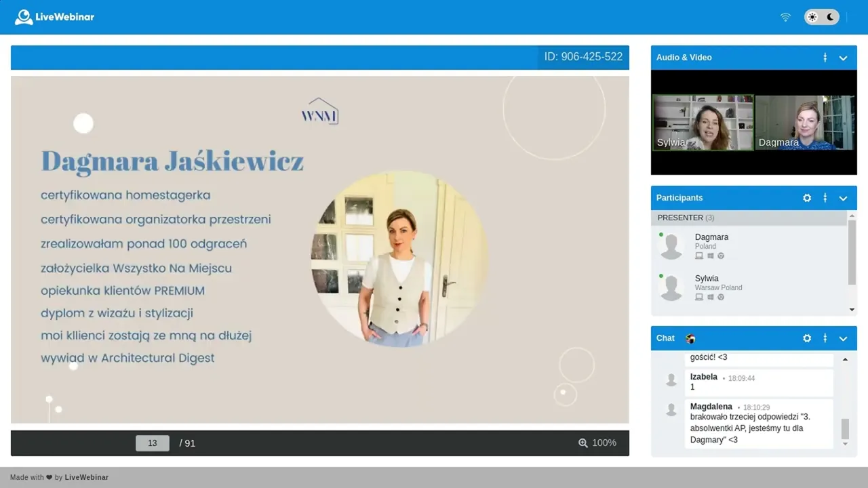The image size is (868, 488).
Task: Click the Windows icon under Dagmara
Action: 711,256
